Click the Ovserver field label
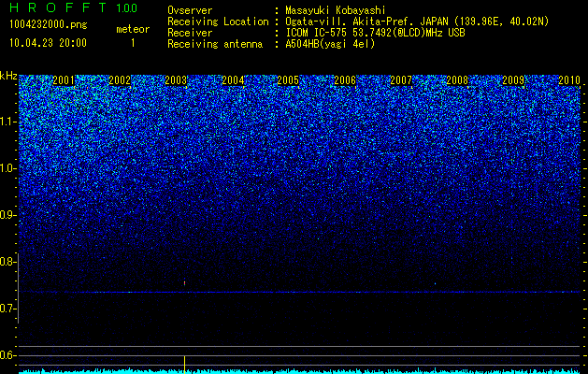 [x=190, y=10]
